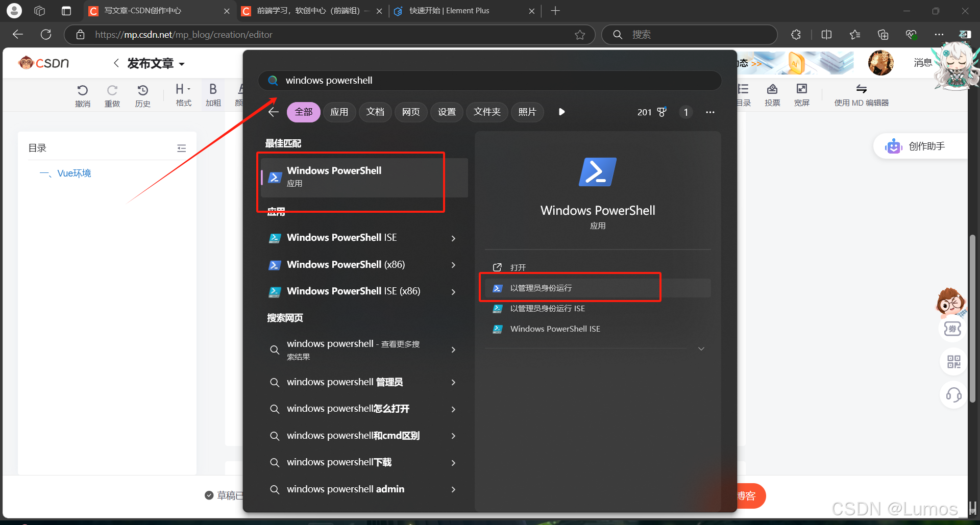Click the browser refresh button

coord(46,34)
